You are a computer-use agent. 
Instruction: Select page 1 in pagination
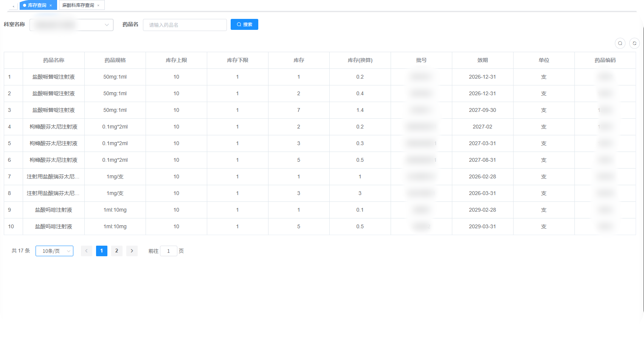(x=102, y=251)
